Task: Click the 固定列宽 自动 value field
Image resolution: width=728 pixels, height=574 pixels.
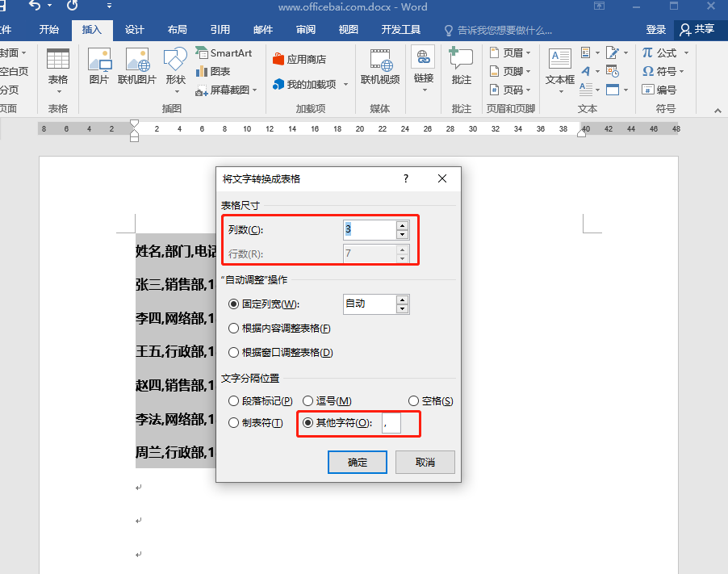Action: (370, 304)
